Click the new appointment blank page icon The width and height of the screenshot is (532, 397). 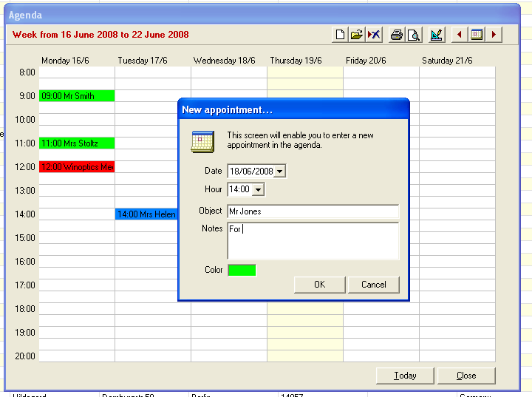[x=341, y=35]
